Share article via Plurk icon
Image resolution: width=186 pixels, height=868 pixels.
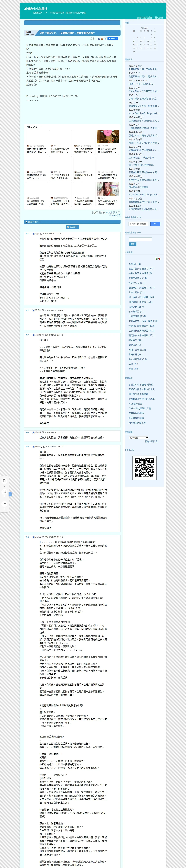pos(102,39)
